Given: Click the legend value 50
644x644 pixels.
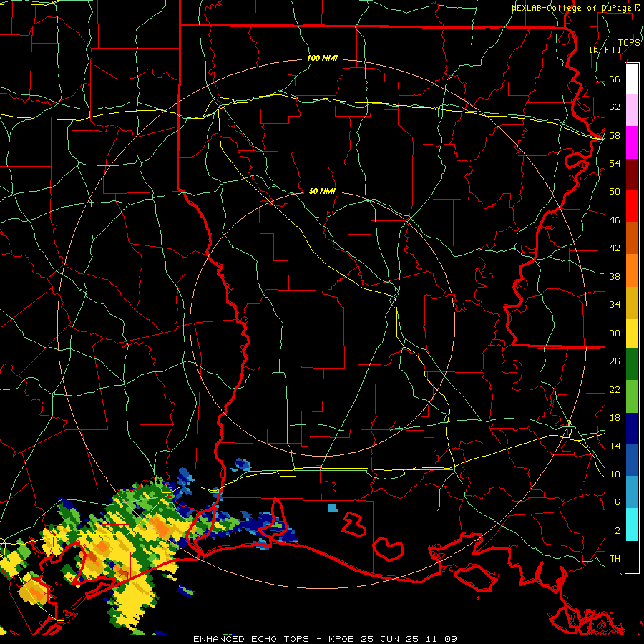Looking at the screenshot, I should point(615,192).
